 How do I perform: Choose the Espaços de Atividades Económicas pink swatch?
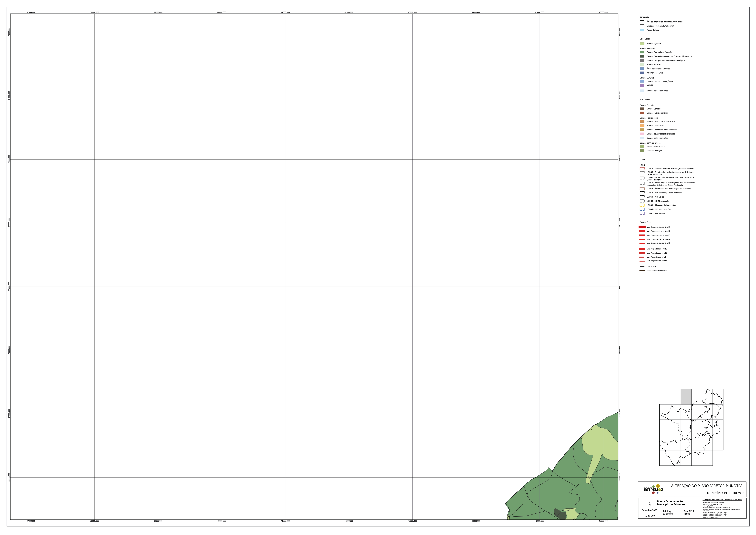point(642,134)
